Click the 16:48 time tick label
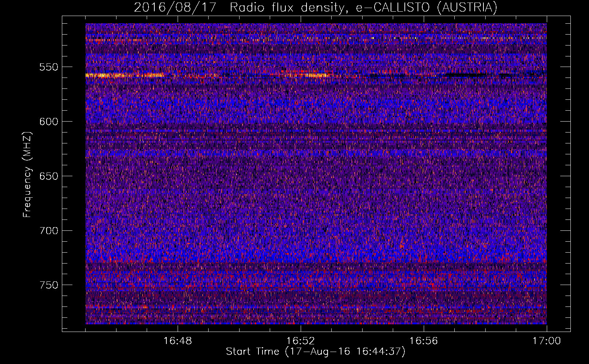Viewport: 589px width, 364px height. [178, 341]
